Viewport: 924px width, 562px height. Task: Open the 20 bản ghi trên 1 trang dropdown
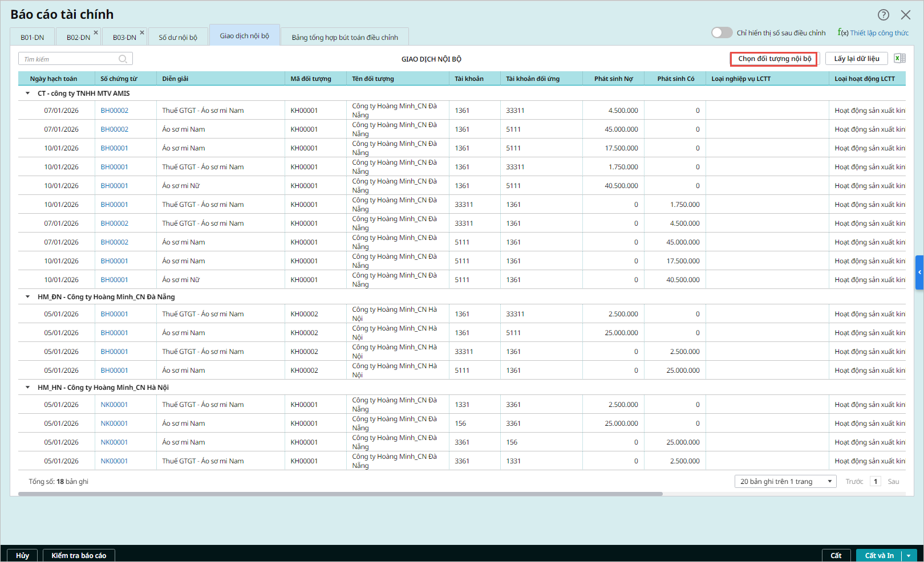[x=785, y=482]
